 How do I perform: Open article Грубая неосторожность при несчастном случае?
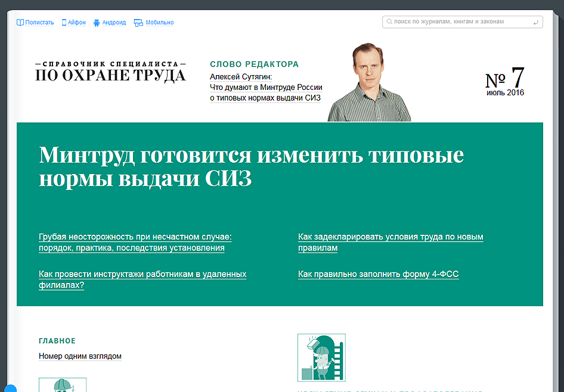[x=135, y=242]
